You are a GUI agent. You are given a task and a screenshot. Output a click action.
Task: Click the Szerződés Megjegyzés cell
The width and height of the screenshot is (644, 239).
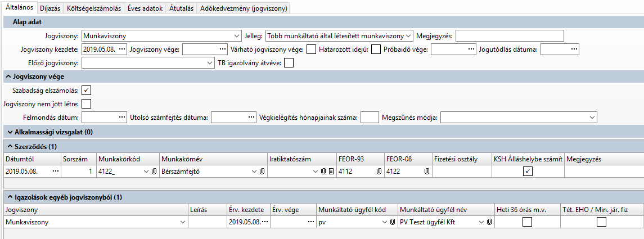[x=604, y=172]
